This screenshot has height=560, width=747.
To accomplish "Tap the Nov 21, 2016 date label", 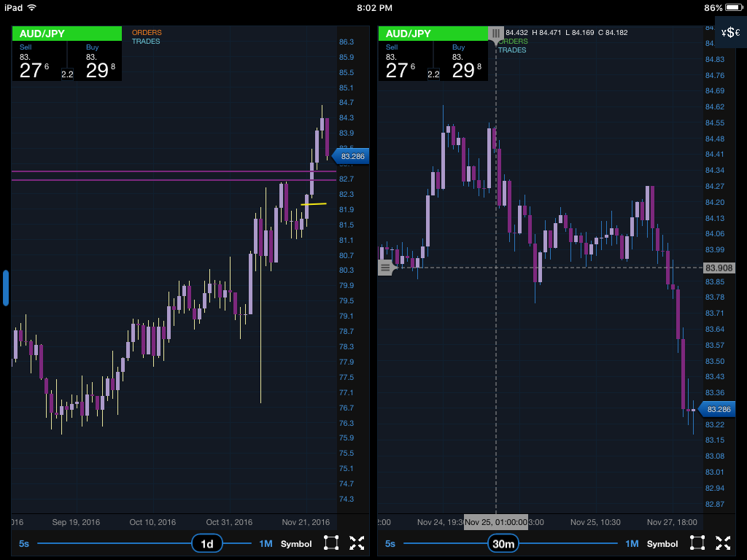I will coord(306,522).
